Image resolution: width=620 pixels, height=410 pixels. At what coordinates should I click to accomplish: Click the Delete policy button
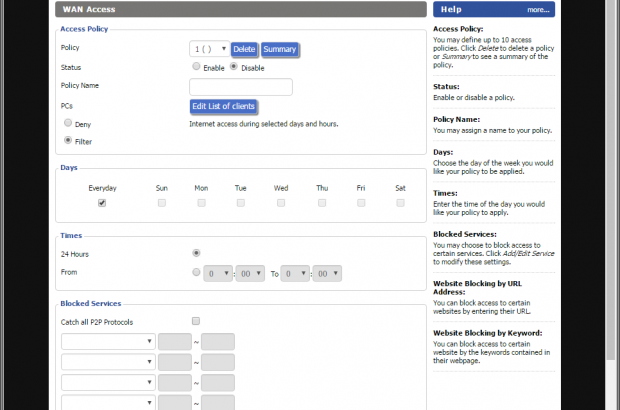[244, 49]
